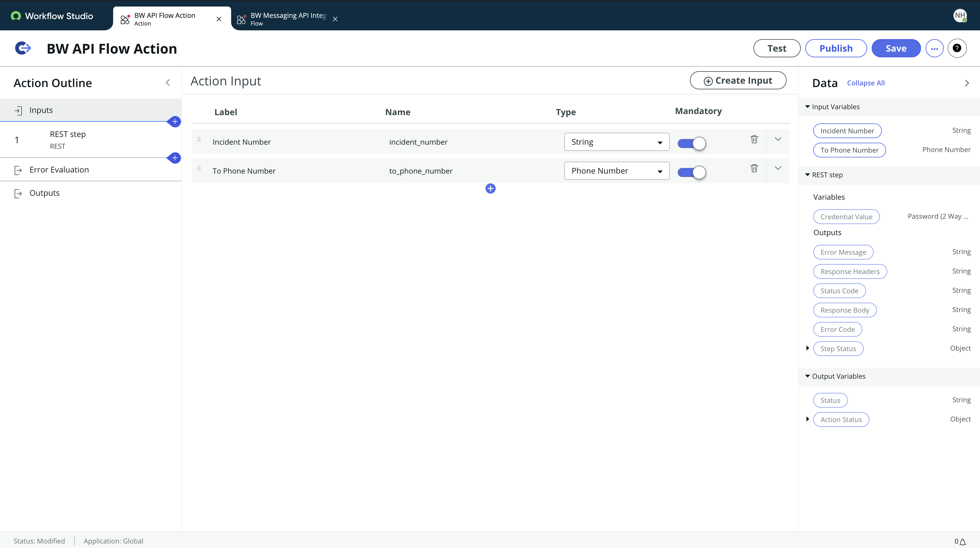Click the Status: Modified text in status bar

(x=39, y=541)
